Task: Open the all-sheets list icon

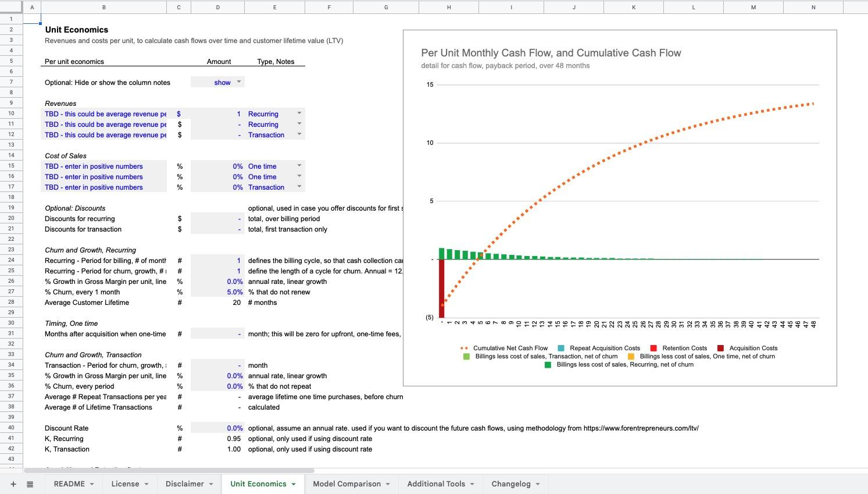Action: pos(30,484)
